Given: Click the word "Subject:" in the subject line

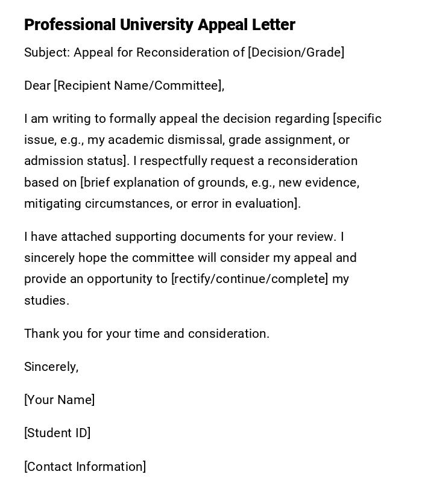Looking at the screenshot, I should point(47,52).
